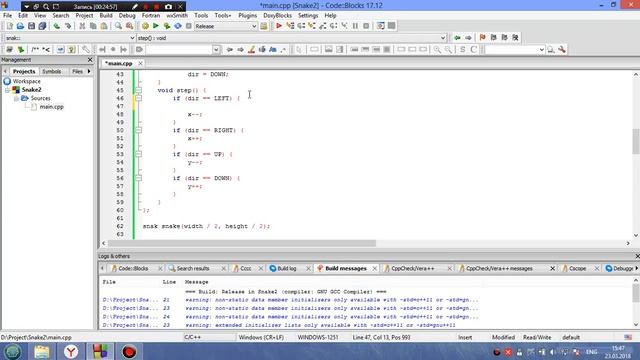Viewport: 640px width, 360px height.
Task: Click the Build and run icon
Action: 167,26
